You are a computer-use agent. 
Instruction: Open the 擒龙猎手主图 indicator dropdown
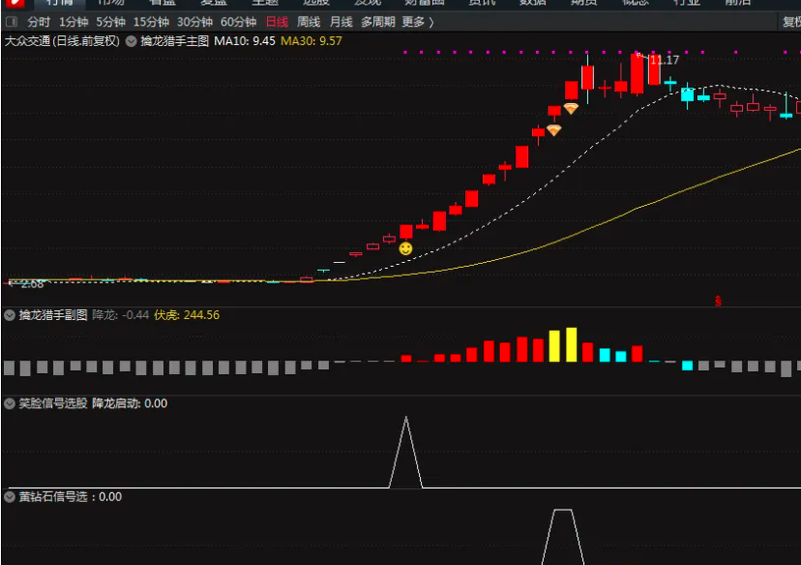pyautogui.click(x=131, y=41)
